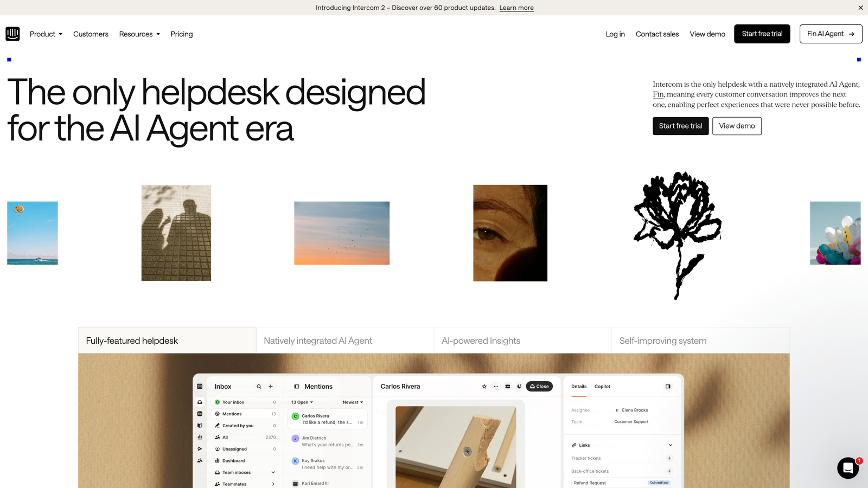Click the paraglider over sea photo
Screen dimensions: 868x488
[33, 233]
